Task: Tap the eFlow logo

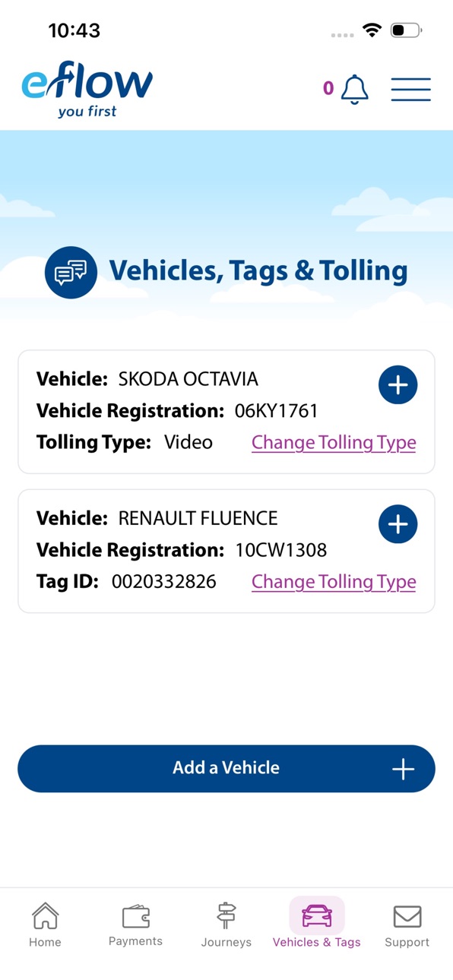Action: [87, 89]
